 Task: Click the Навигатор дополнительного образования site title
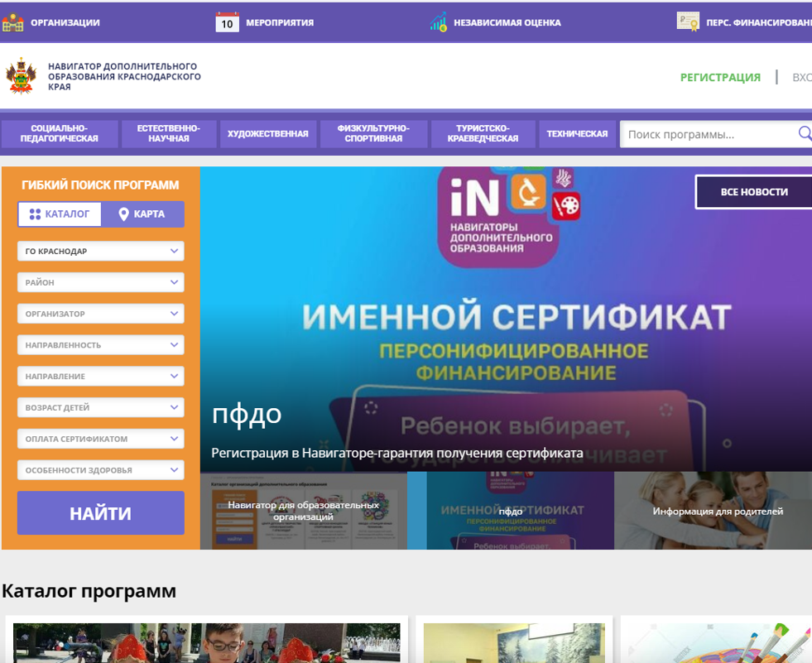124,76
